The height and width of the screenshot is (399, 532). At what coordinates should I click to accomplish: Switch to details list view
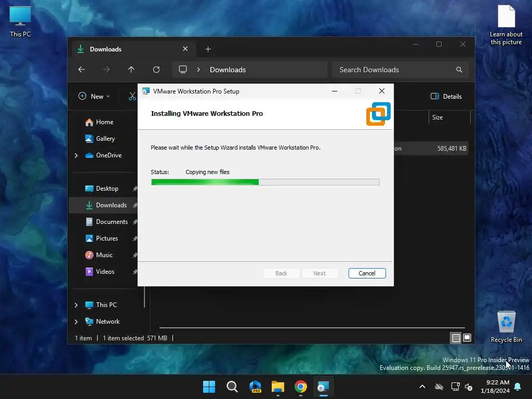pos(456,338)
